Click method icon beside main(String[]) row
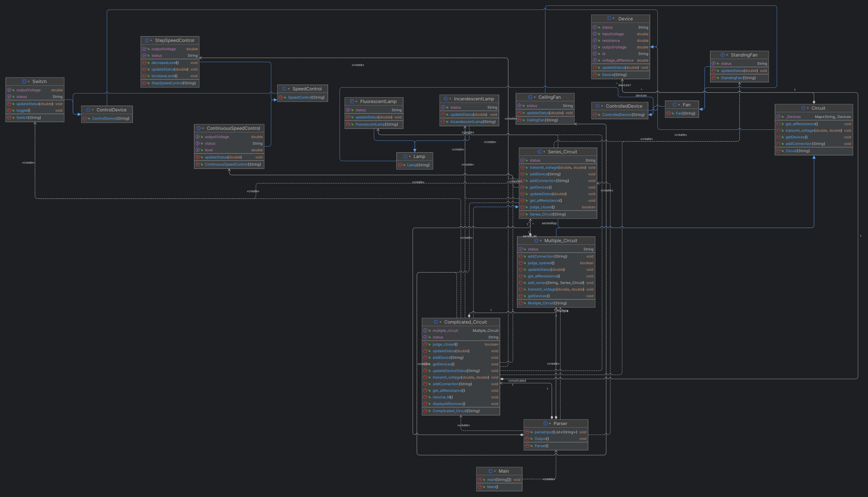This screenshot has width=868, height=497. 480,480
